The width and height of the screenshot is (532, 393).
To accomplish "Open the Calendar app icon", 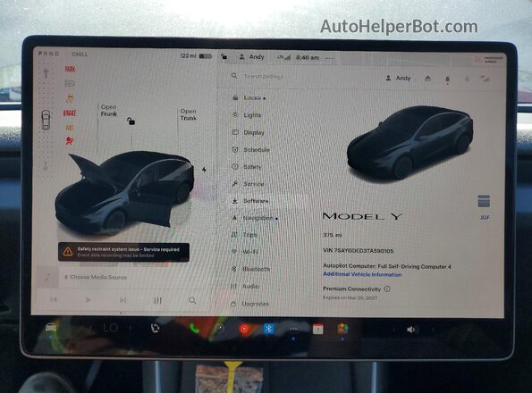I will coord(317,329).
